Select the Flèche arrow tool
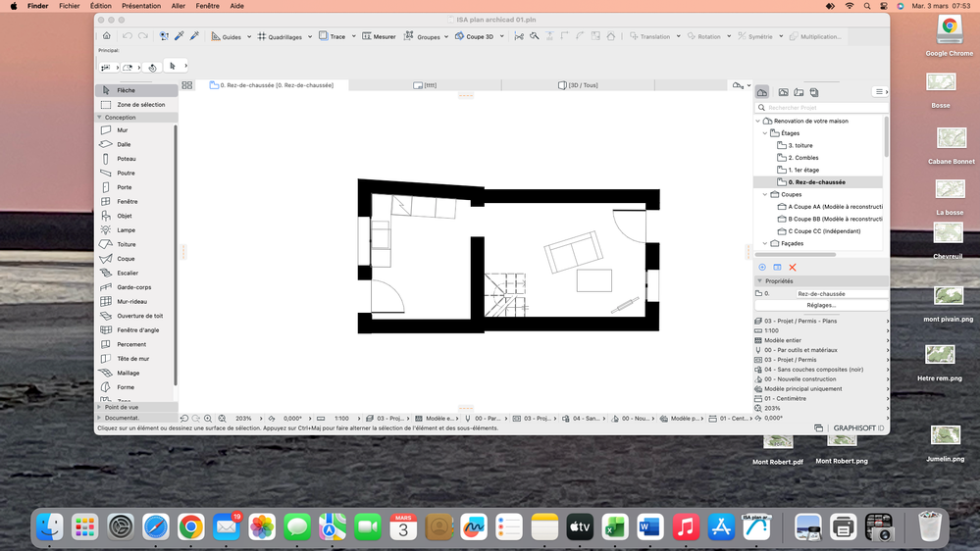 [x=136, y=90]
